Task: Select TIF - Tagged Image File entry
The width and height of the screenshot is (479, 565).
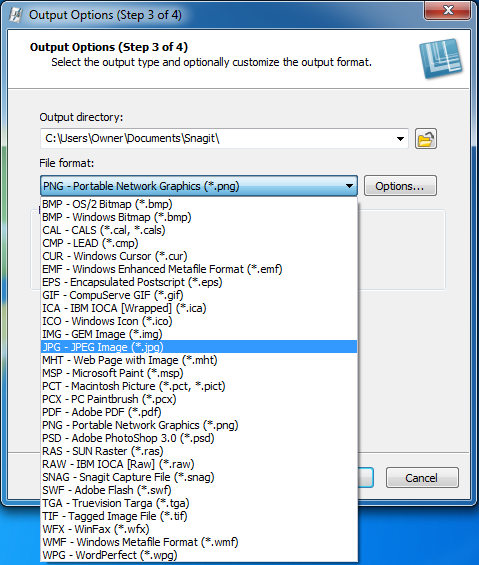Action: (199, 516)
